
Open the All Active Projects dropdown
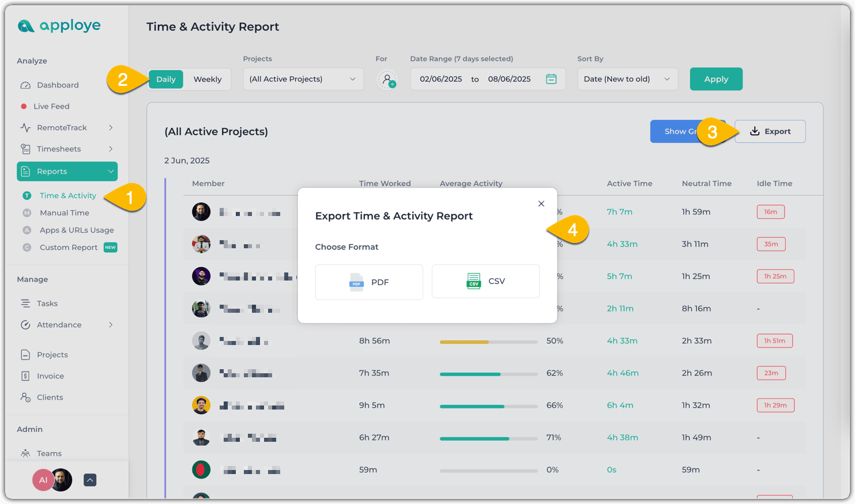pyautogui.click(x=303, y=79)
